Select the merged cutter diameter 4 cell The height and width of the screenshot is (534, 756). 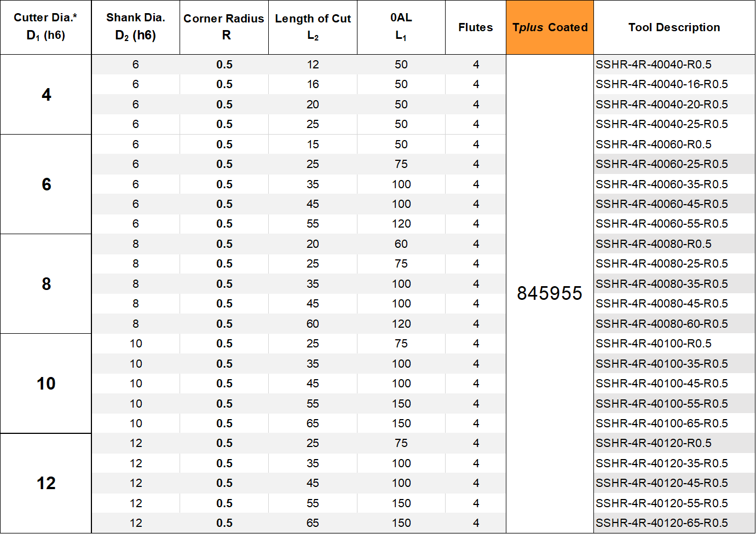pos(46,95)
